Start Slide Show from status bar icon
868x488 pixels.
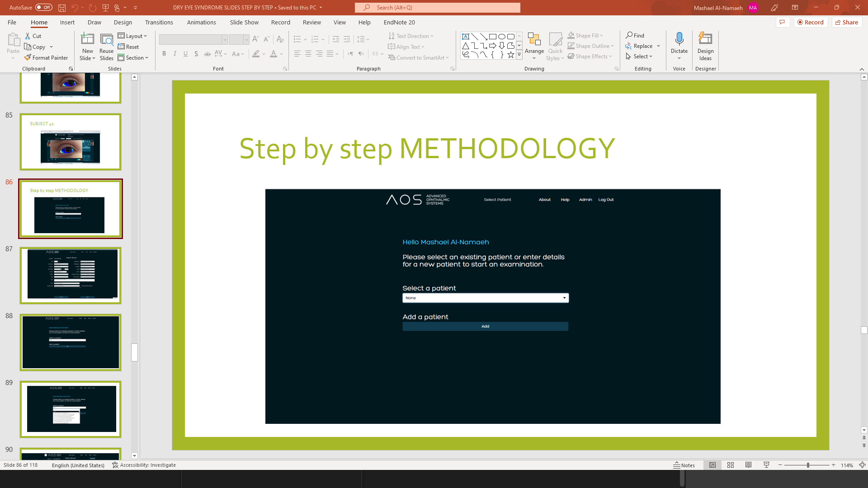(766, 465)
